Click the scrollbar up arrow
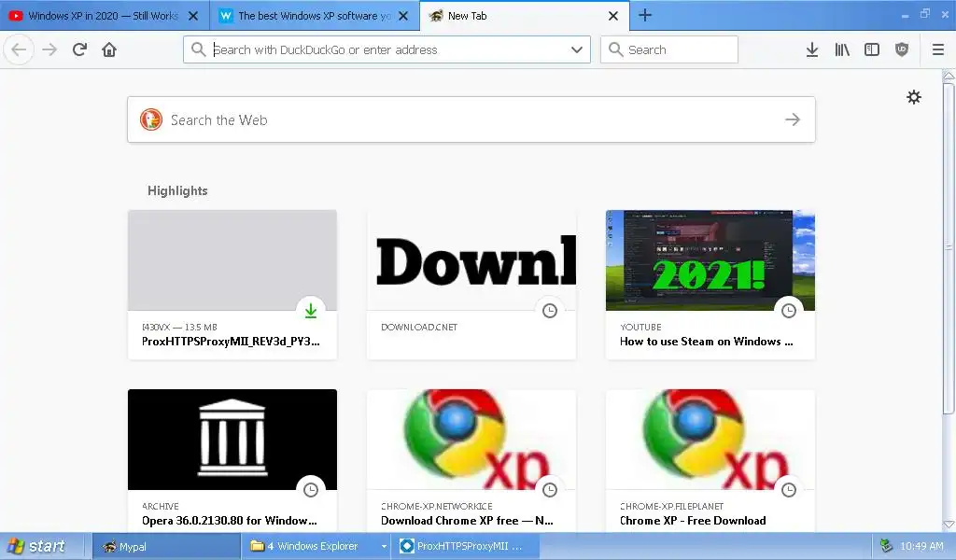 949,76
